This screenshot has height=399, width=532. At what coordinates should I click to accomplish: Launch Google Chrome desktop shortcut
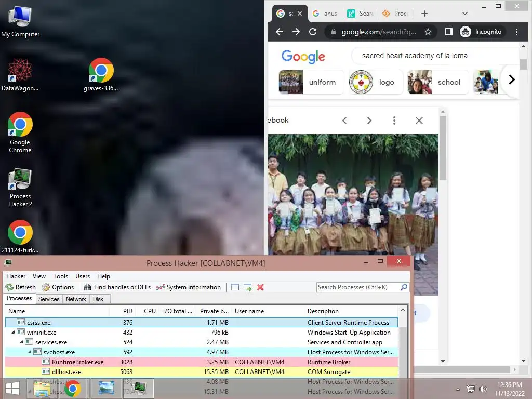pos(20,132)
